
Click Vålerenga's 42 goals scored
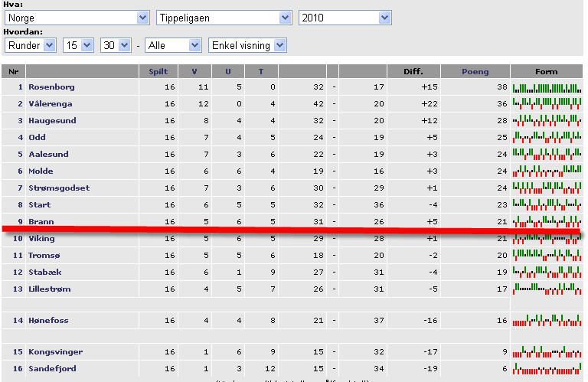[x=318, y=104]
